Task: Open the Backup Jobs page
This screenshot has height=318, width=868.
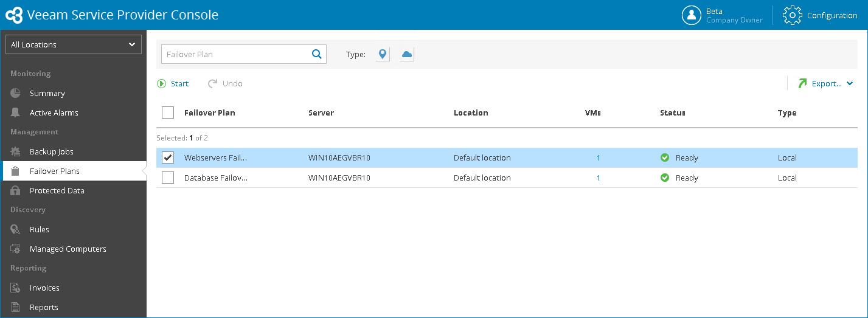Action: 51,151
